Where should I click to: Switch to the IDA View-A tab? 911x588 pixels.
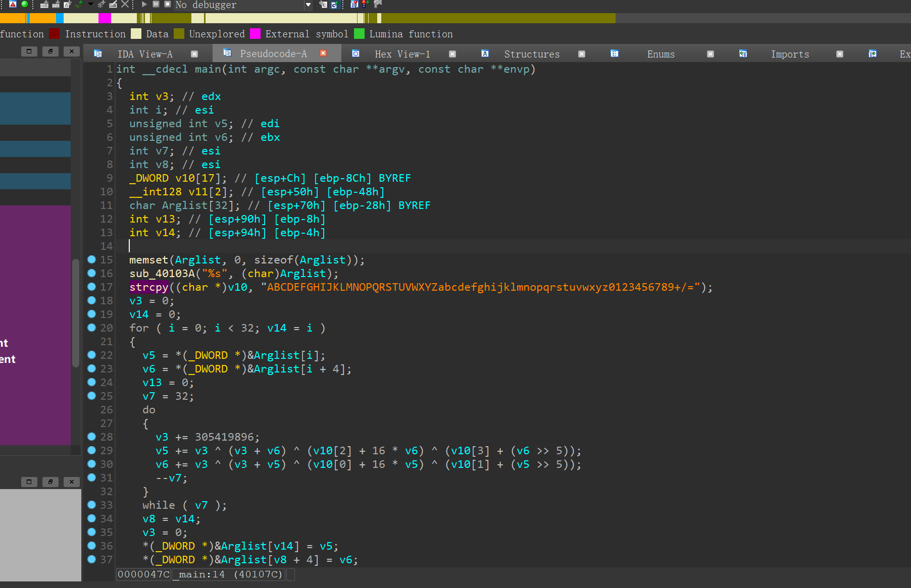click(144, 54)
